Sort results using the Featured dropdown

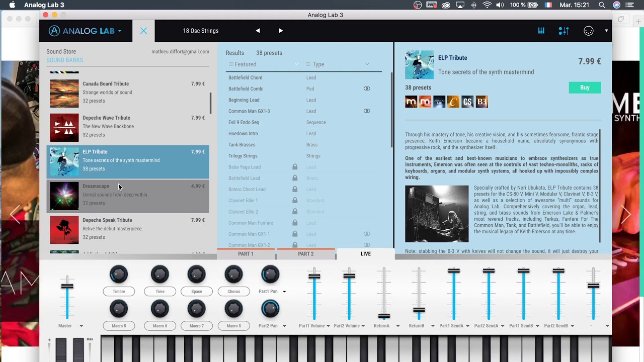point(264,64)
